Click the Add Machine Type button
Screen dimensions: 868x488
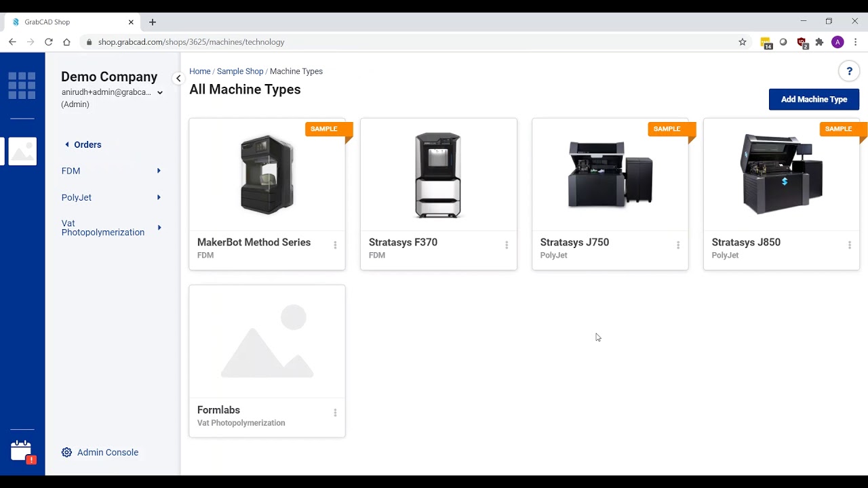(x=814, y=99)
